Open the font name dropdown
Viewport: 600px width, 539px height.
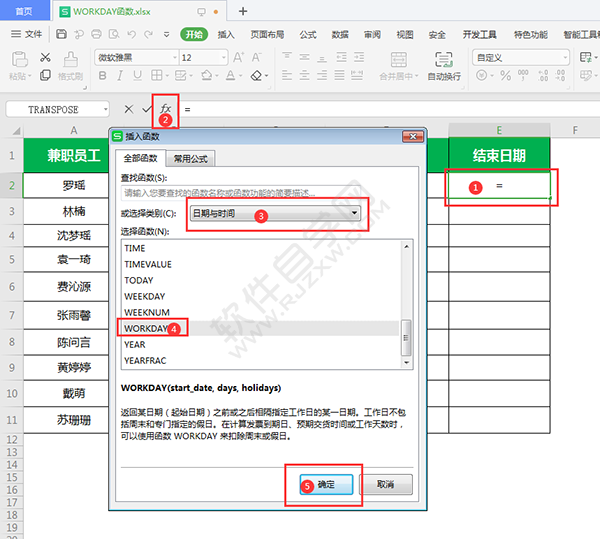pos(174,58)
